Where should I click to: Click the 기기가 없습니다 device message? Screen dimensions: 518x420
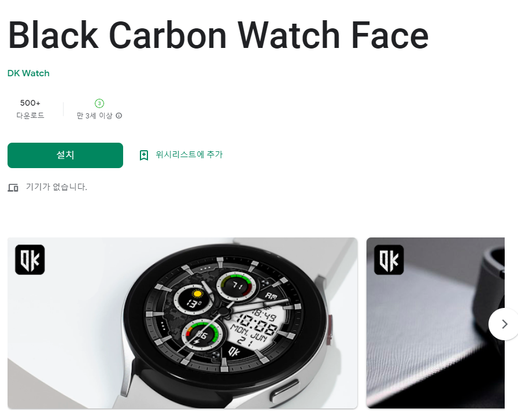tap(57, 187)
